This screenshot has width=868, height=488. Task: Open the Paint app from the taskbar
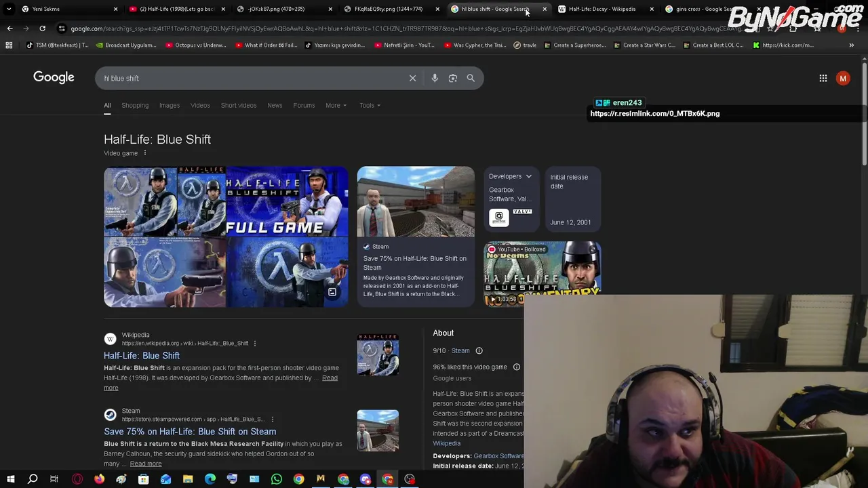(121, 479)
